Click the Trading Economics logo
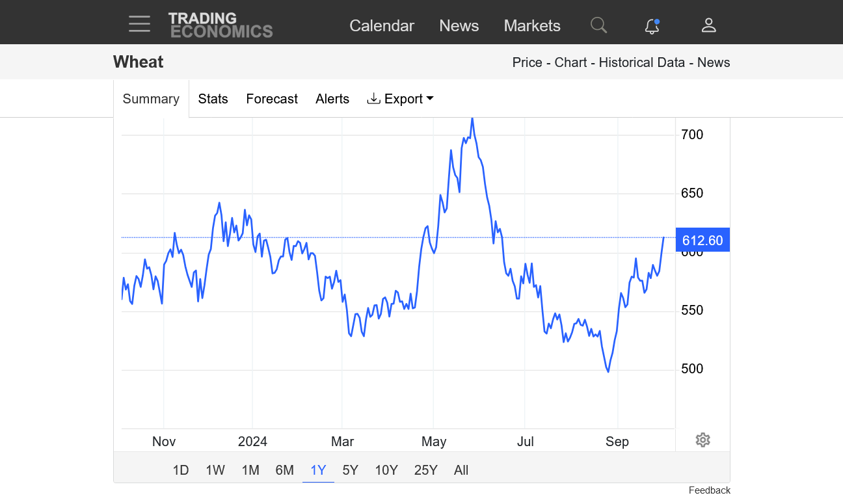 coord(221,25)
